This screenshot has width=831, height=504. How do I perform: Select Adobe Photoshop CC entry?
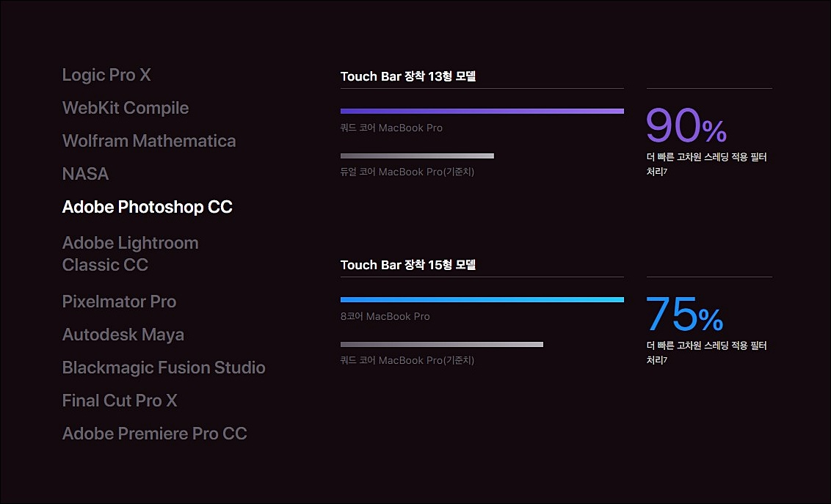point(148,206)
